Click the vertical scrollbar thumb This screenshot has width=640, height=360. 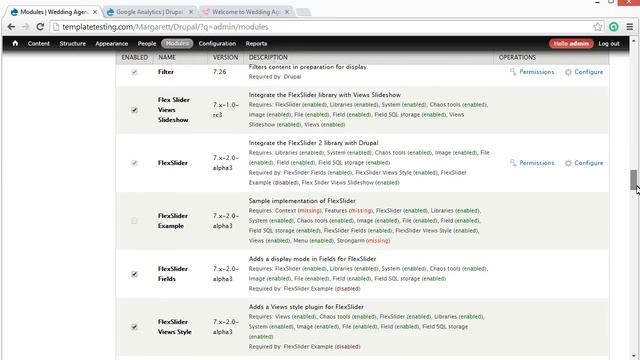point(633,180)
